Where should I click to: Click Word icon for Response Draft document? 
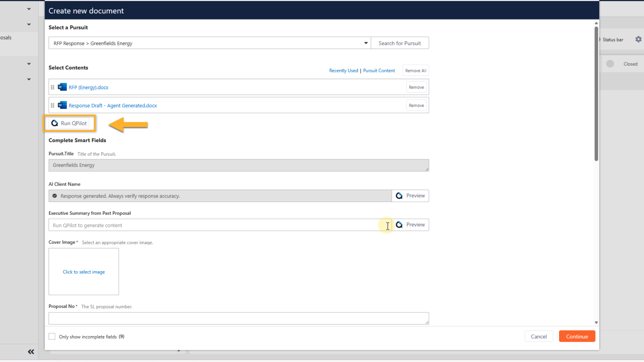click(x=62, y=105)
